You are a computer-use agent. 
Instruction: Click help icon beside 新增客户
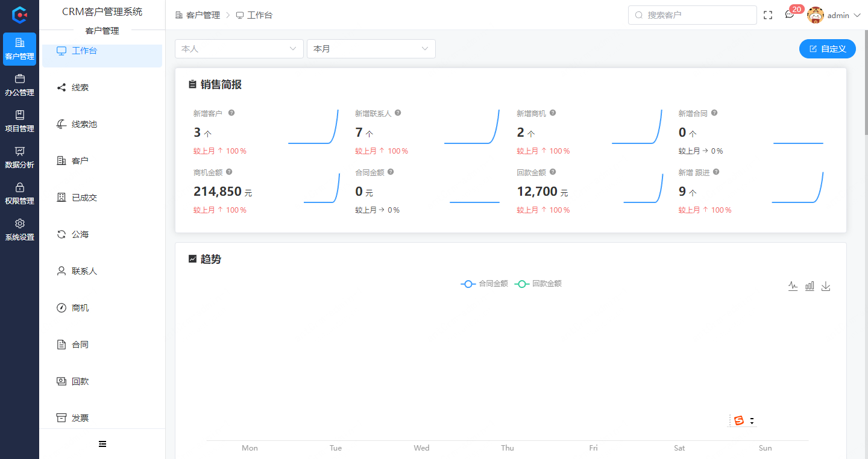pyautogui.click(x=231, y=113)
